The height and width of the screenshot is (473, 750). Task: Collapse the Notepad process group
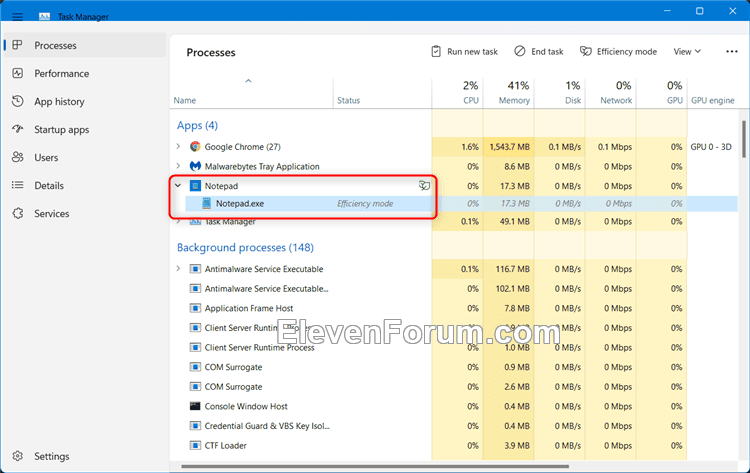click(x=178, y=186)
